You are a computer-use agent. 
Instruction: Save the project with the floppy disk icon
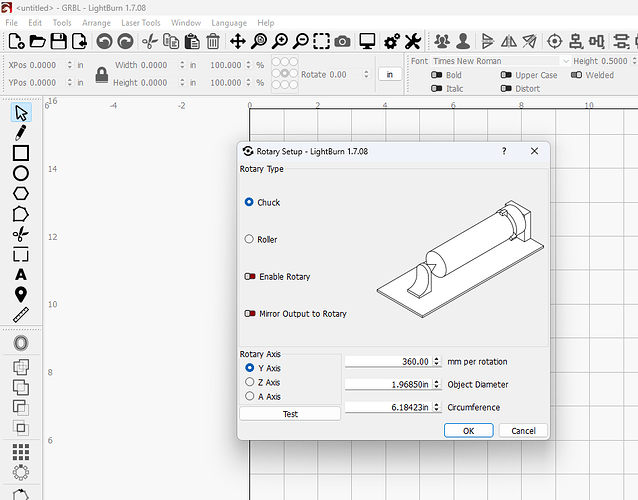(59, 41)
